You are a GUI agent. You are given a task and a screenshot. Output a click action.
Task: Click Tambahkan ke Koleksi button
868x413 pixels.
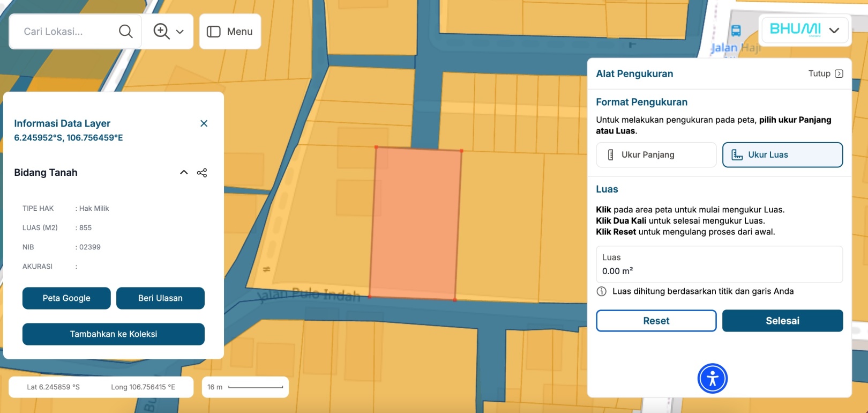click(x=114, y=334)
